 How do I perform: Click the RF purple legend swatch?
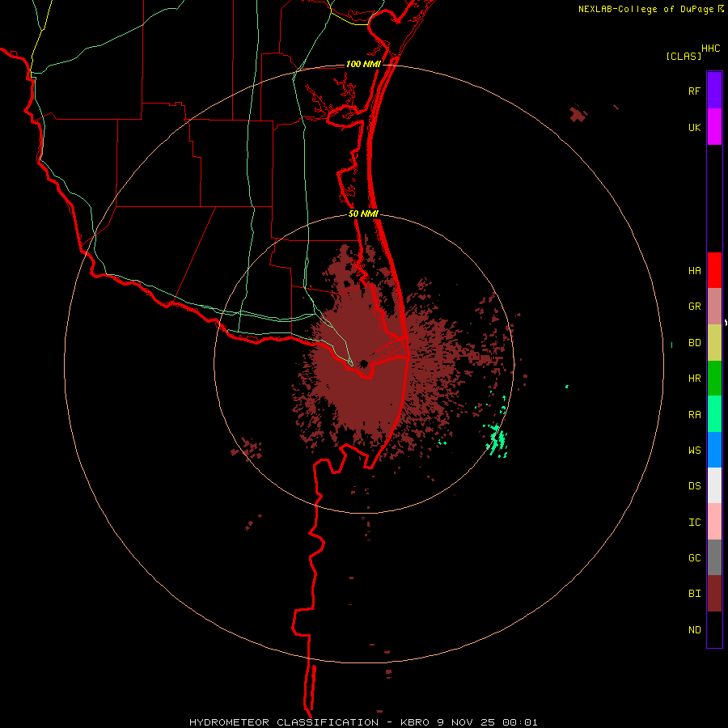(714, 91)
